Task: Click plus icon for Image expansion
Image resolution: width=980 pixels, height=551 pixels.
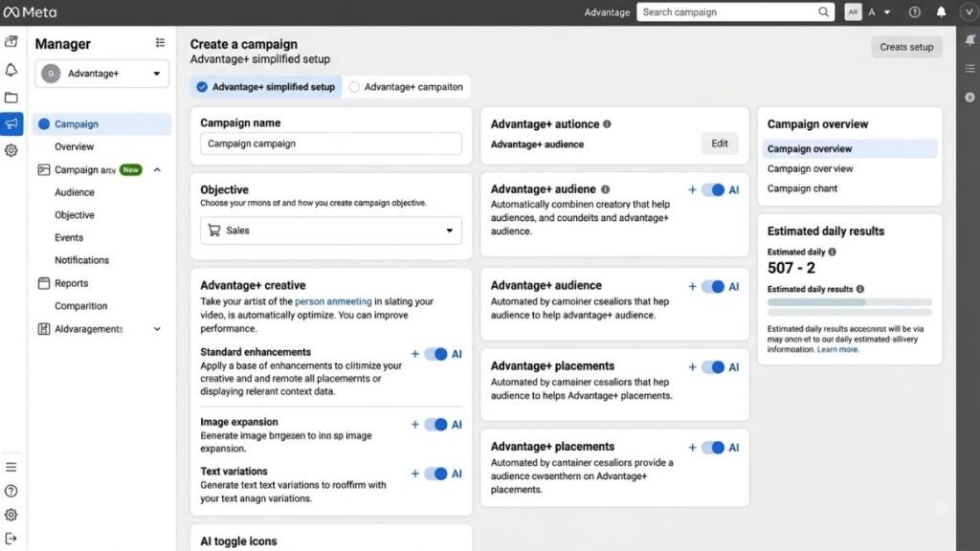Action: (x=415, y=425)
